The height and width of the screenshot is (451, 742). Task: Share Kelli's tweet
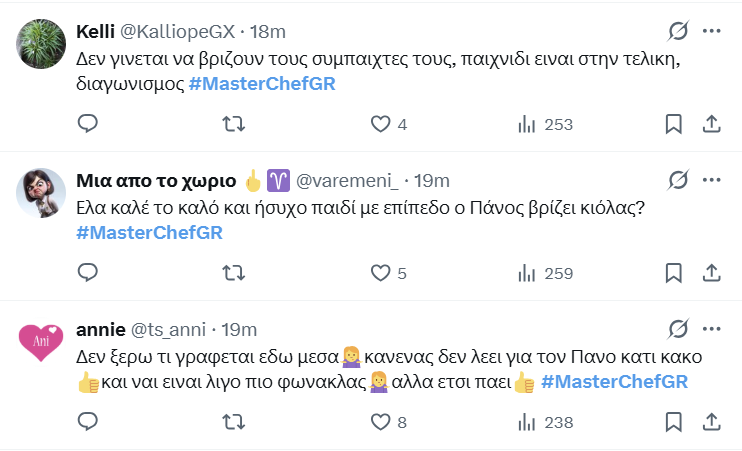tap(711, 124)
